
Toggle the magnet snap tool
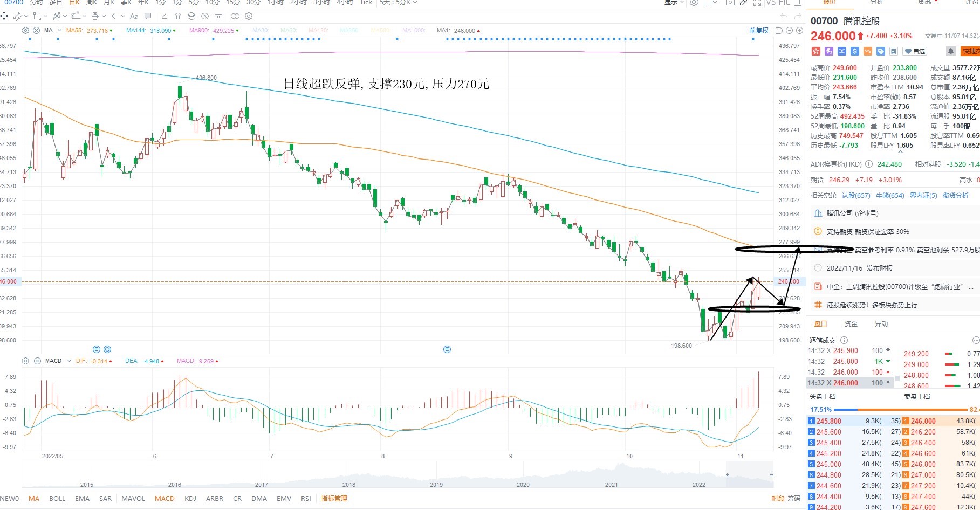178,16
